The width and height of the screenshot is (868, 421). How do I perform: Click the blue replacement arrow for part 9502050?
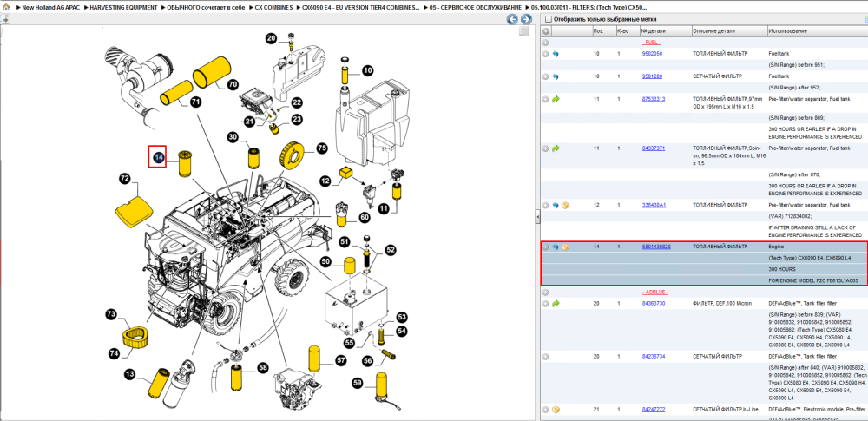coord(556,54)
